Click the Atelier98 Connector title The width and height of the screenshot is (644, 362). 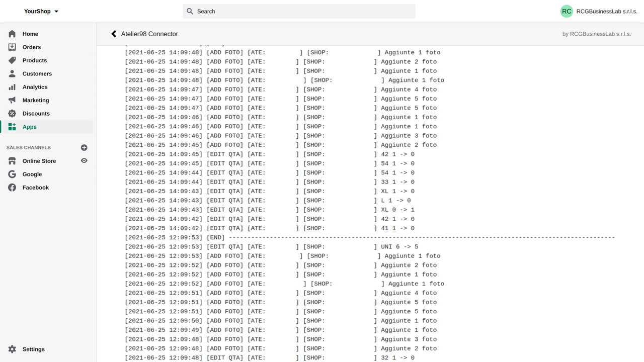[x=149, y=34]
